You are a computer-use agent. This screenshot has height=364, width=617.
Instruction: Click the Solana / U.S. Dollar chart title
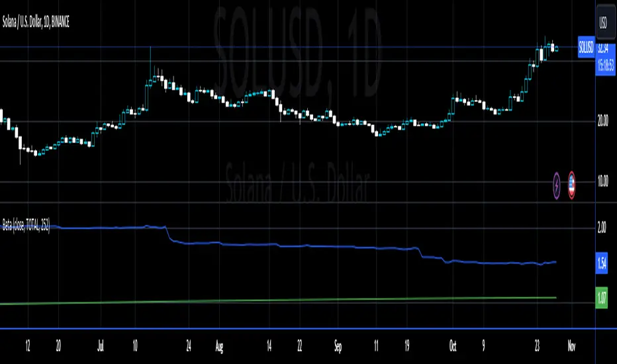click(x=36, y=22)
